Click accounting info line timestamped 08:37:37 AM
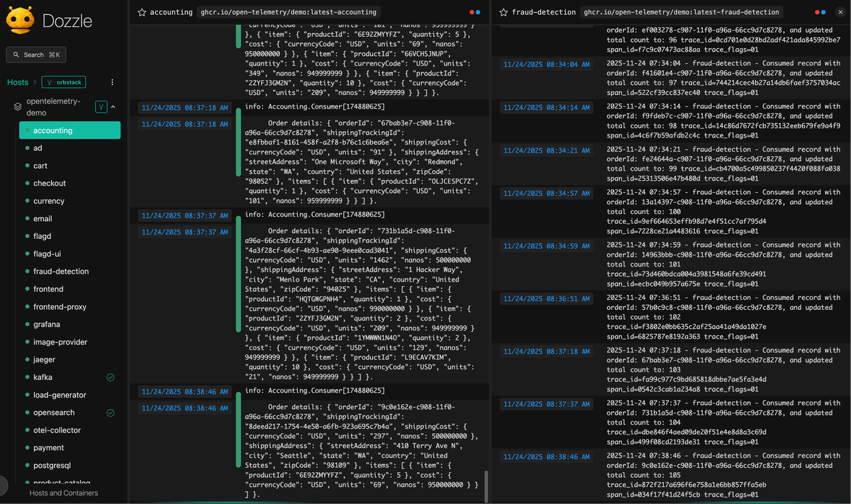This screenshot has height=504, width=851. coord(315,214)
